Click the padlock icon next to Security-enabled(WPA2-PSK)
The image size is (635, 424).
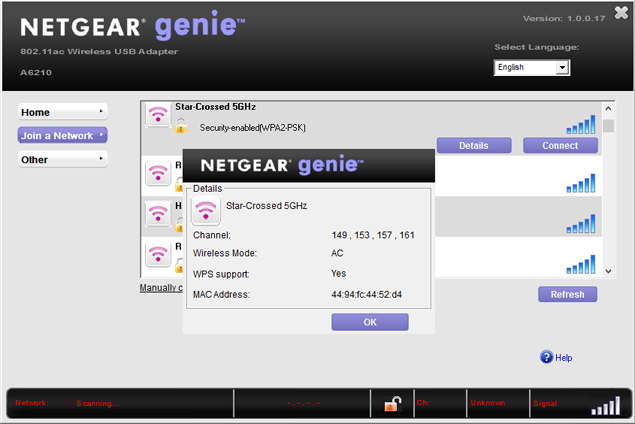pos(181,126)
